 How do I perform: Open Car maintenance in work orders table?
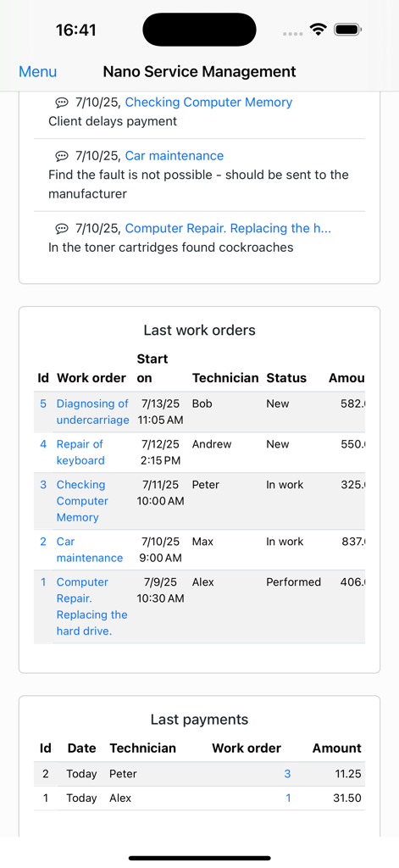(x=90, y=549)
